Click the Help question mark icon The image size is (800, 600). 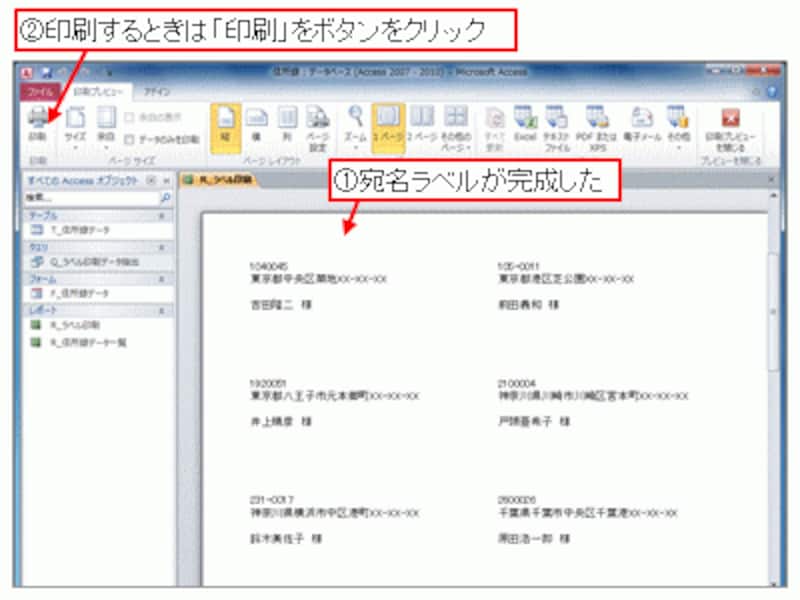coord(772,92)
